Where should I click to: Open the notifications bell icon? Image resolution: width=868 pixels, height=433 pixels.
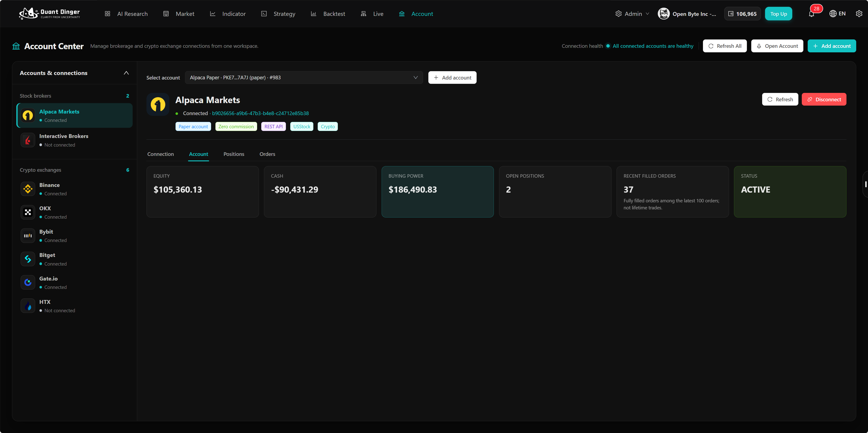pyautogui.click(x=811, y=14)
